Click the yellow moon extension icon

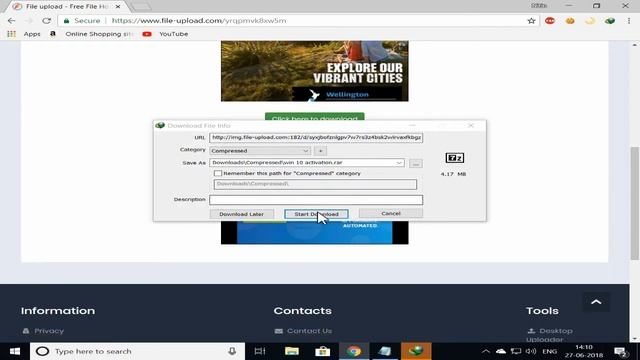(x=590, y=20)
